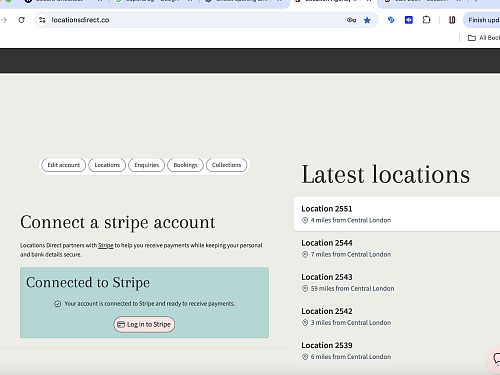
Task: Open the Collections tab
Action: tap(226, 165)
